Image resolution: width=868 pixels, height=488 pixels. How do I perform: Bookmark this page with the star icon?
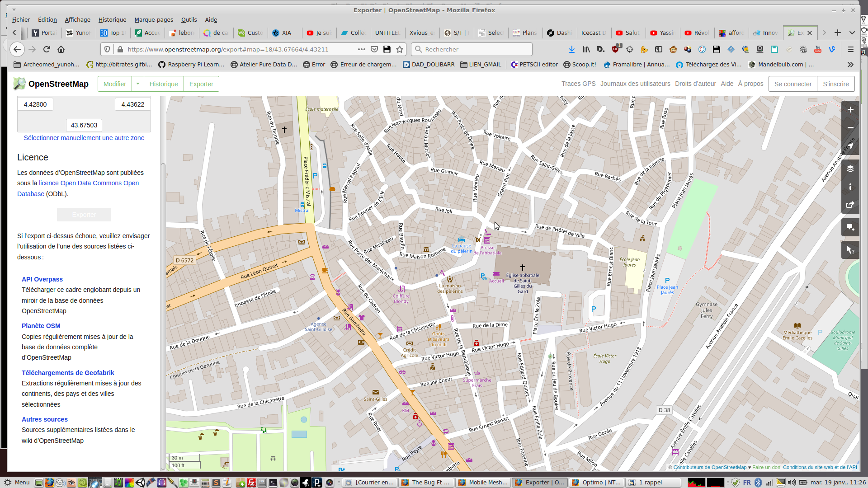[x=400, y=49]
